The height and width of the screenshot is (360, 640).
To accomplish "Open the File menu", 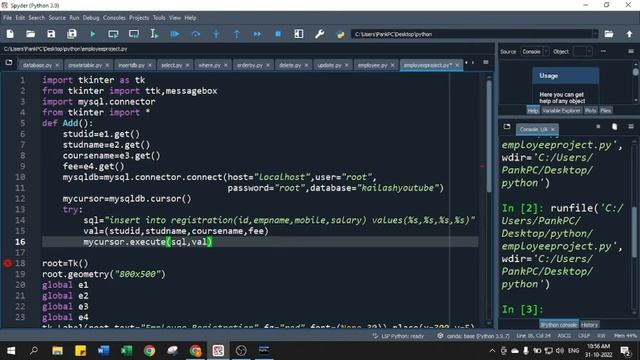I will [x=7, y=18].
